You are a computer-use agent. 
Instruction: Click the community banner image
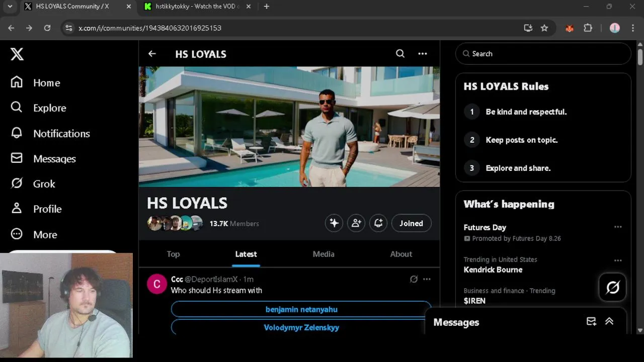click(x=289, y=127)
